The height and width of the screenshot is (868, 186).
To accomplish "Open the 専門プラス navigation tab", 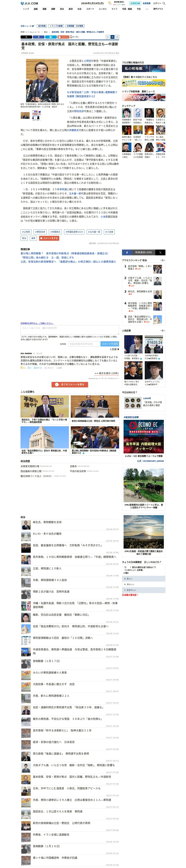I will 158,9.
